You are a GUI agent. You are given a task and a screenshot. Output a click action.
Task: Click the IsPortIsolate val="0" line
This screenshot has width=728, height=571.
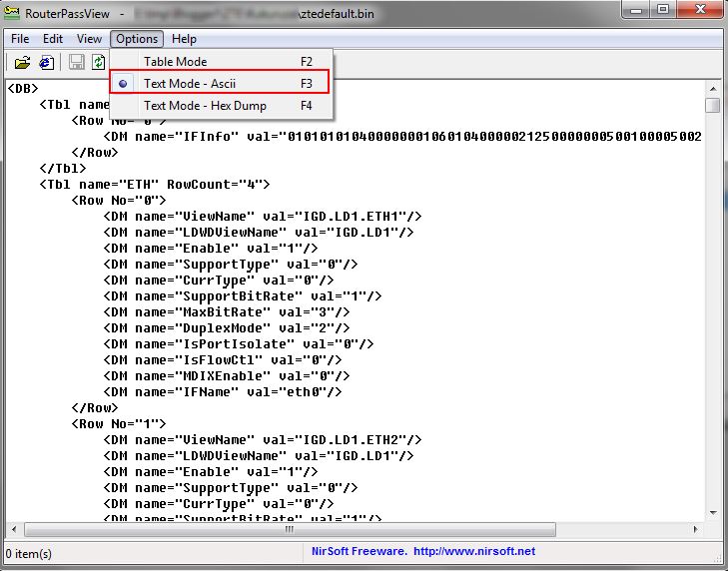click(x=239, y=344)
